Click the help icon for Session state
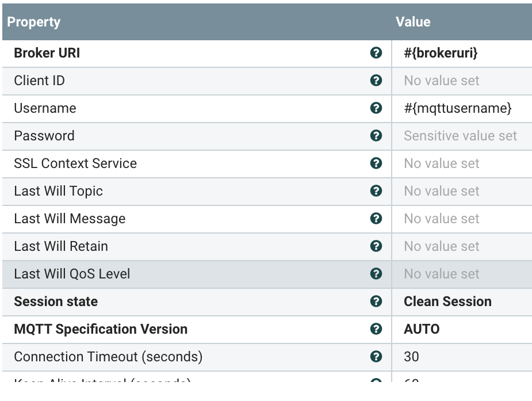532x401 pixels. [x=376, y=301]
